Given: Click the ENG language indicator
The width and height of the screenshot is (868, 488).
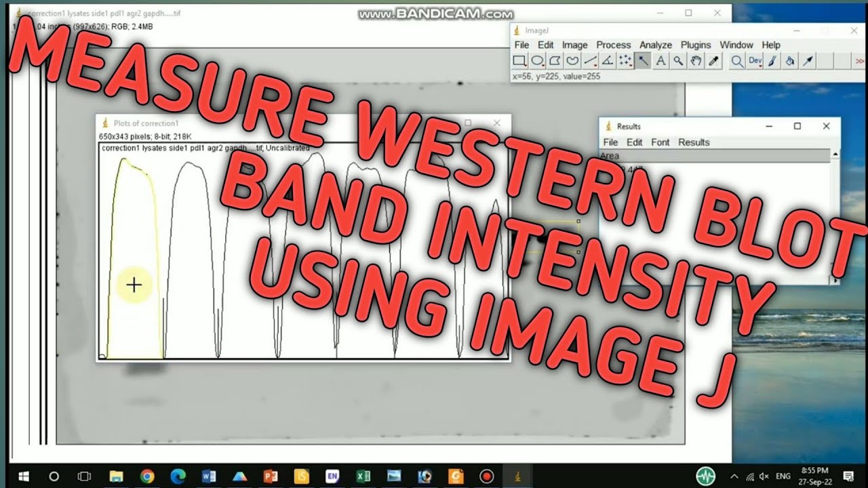Looking at the screenshot, I should click(x=783, y=476).
